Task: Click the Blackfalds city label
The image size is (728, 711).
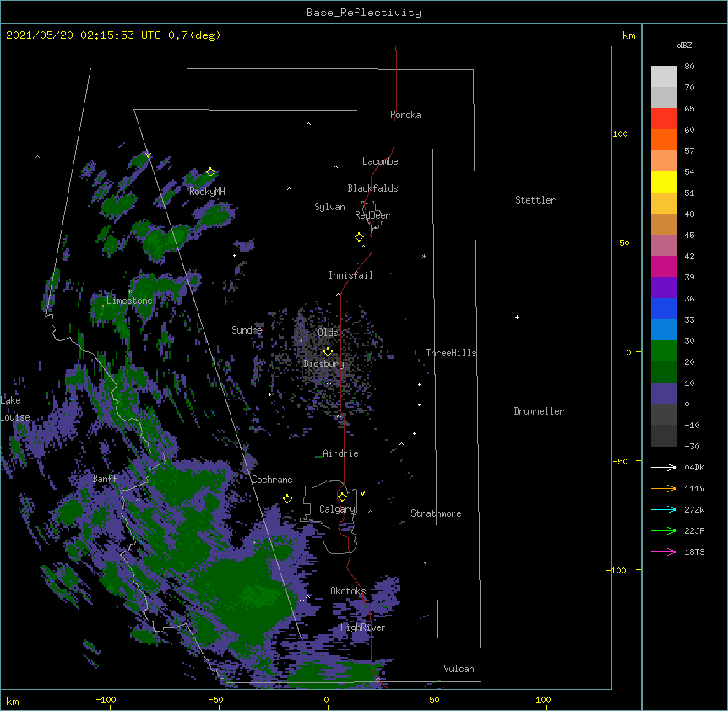Action: coord(372,188)
